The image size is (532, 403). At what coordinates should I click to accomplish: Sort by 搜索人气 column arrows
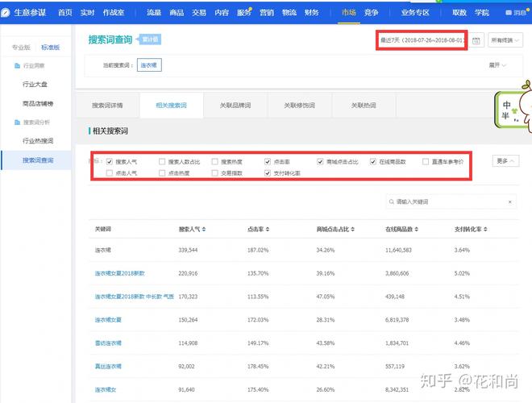203,230
